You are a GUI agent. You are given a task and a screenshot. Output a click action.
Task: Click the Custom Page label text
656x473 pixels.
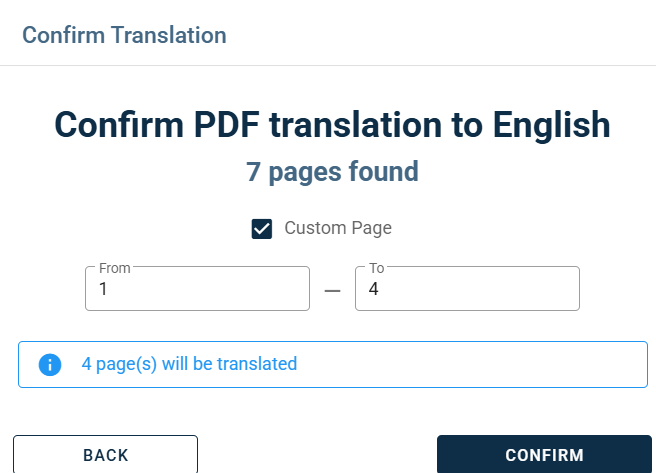pyautogui.click(x=337, y=228)
